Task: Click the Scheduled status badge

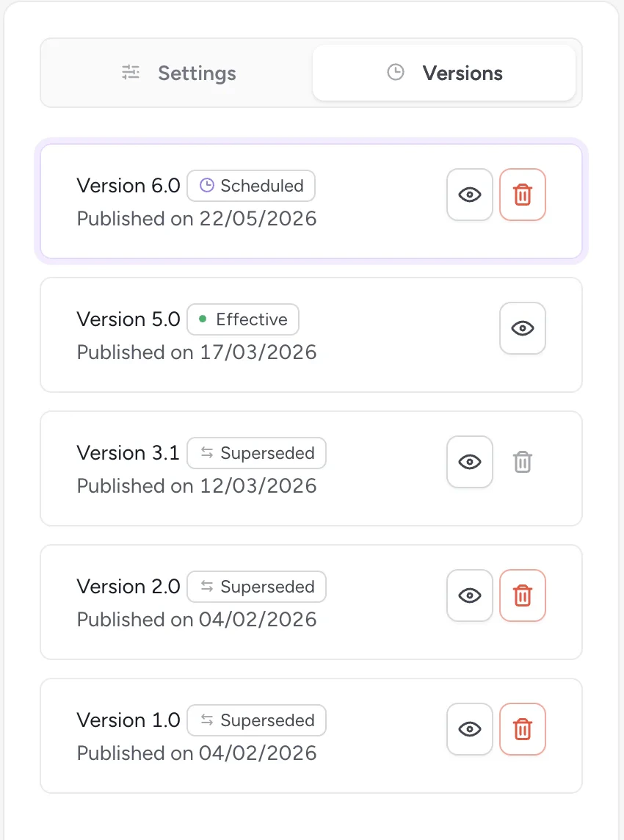Action: (251, 186)
